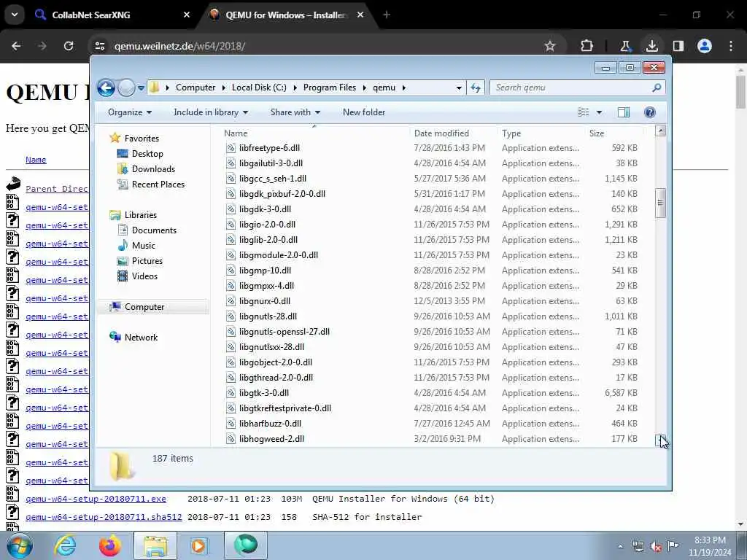
Task: Select file libgnutls-openssl-27.dll
Action: (285, 332)
